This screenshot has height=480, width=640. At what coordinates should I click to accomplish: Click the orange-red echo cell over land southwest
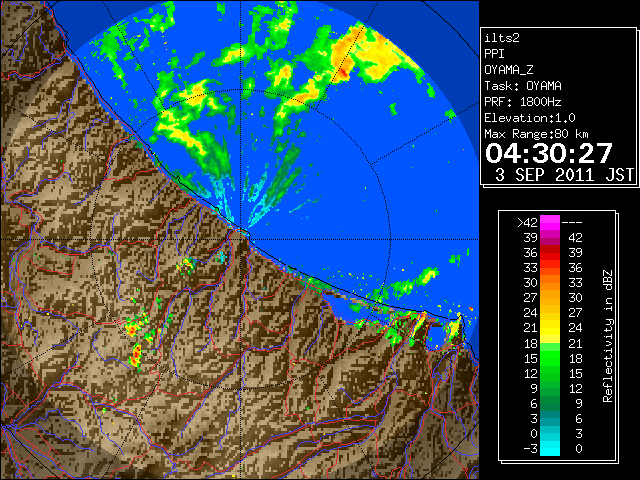pos(136,354)
